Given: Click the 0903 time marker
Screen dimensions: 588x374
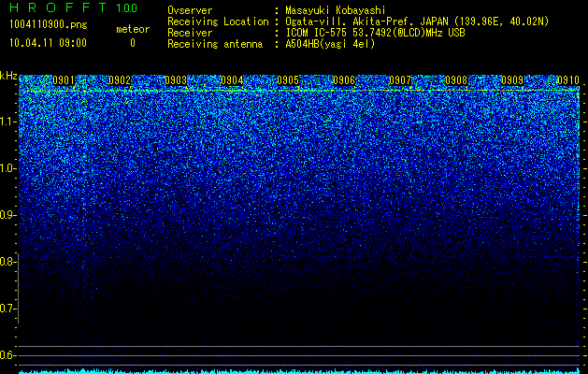Looking at the screenshot, I should [176, 80].
